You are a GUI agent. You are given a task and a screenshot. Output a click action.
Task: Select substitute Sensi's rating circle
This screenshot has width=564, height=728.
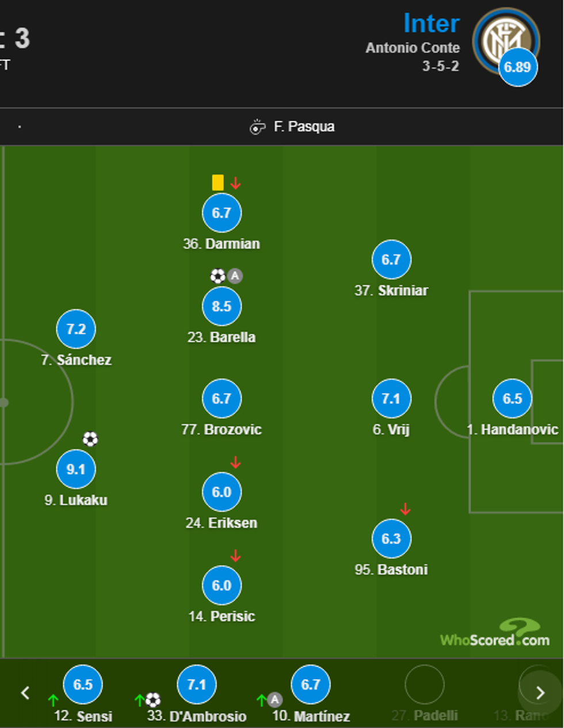click(83, 684)
